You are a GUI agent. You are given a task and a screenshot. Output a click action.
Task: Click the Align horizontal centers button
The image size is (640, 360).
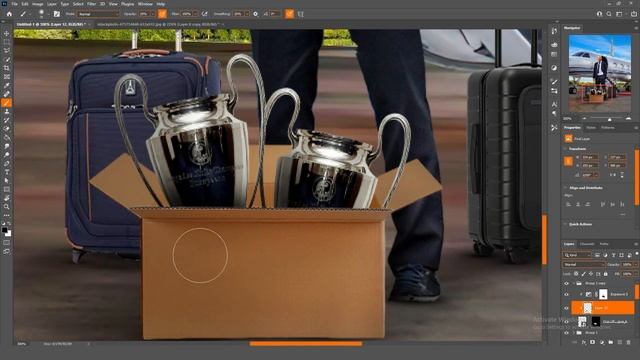[578, 204]
